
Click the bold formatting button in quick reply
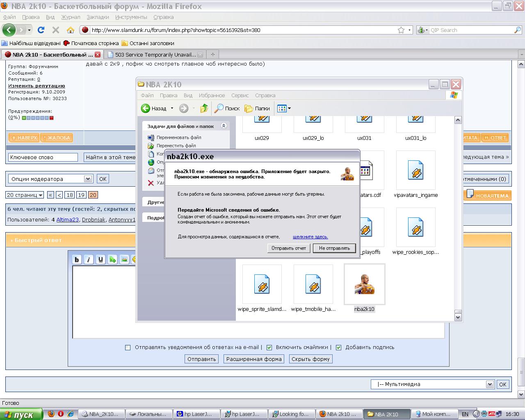[x=77, y=259]
